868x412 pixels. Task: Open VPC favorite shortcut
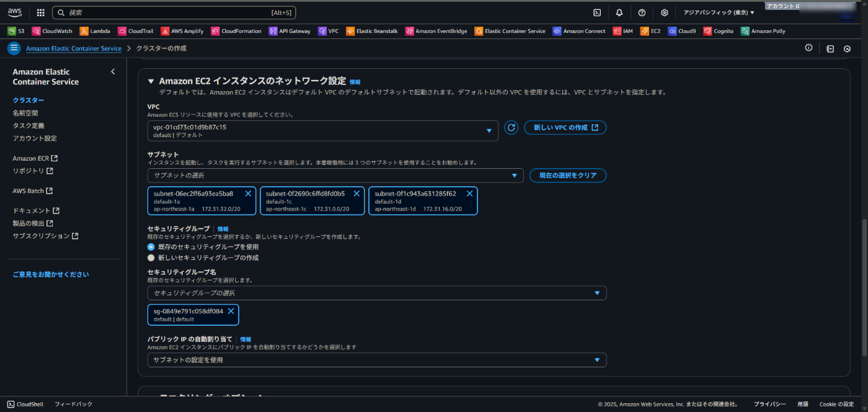328,31
